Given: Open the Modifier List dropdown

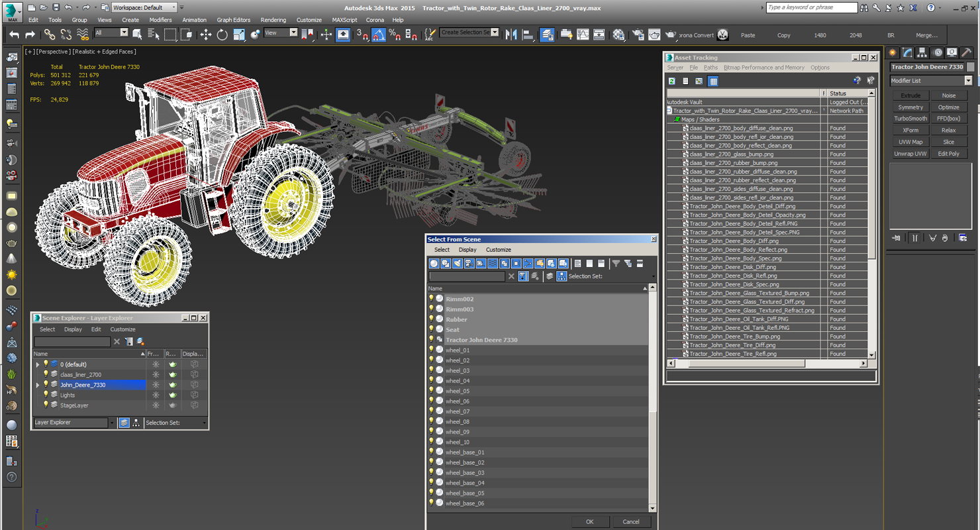Looking at the screenshot, I should [930, 81].
